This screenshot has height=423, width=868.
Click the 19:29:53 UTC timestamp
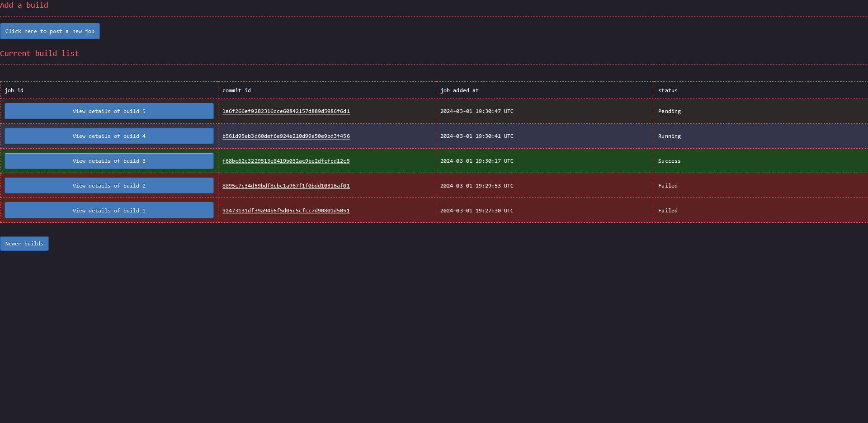point(476,186)
